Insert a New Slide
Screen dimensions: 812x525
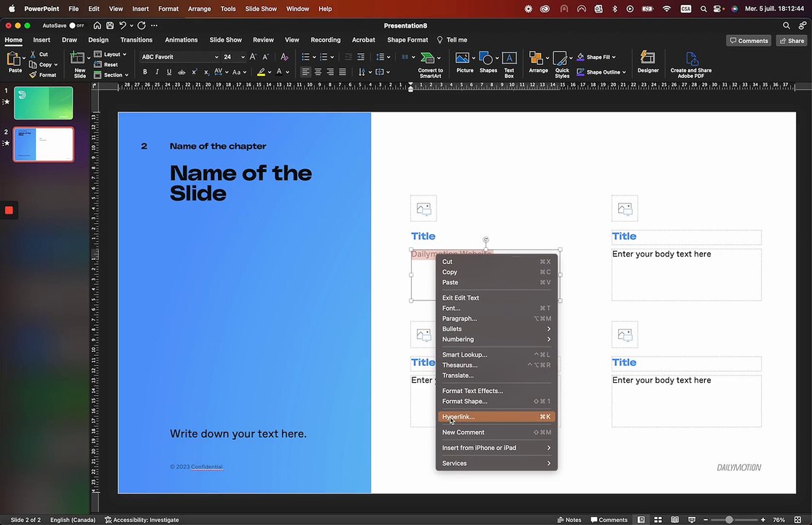(79, 64)
